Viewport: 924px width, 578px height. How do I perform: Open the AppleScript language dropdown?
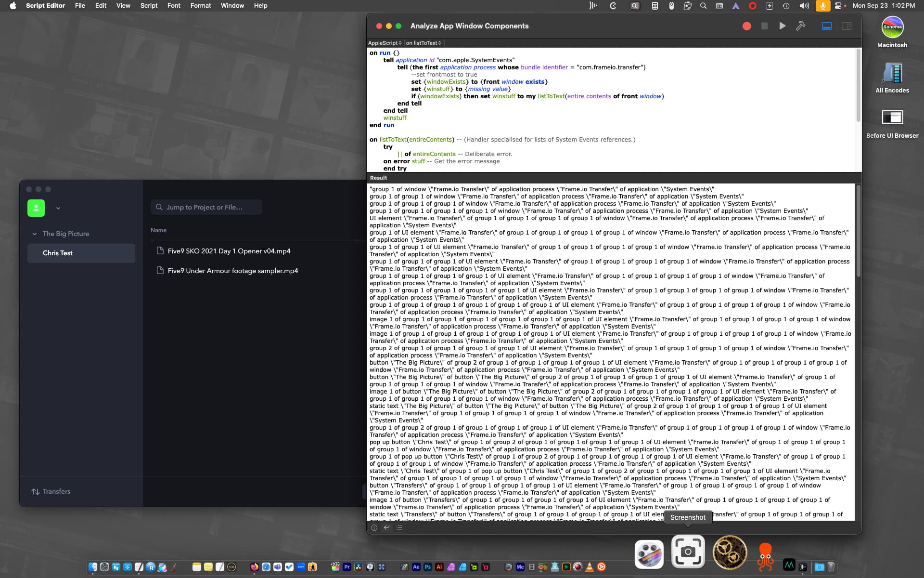pos(385,43)
